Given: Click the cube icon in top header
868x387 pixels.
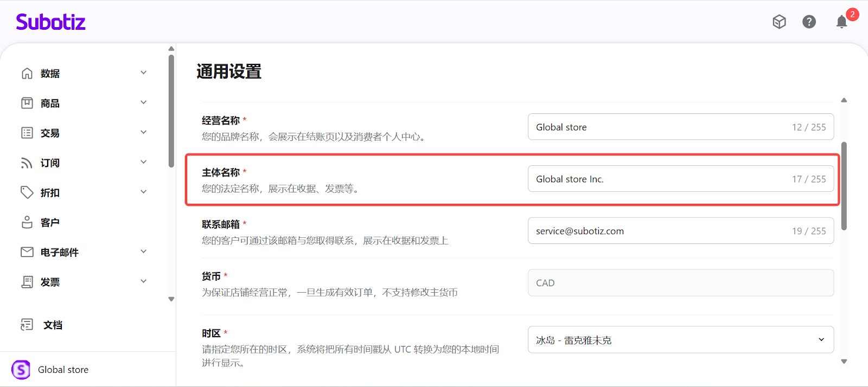Looking at the screenshot, I should click(x=779, y=22).
